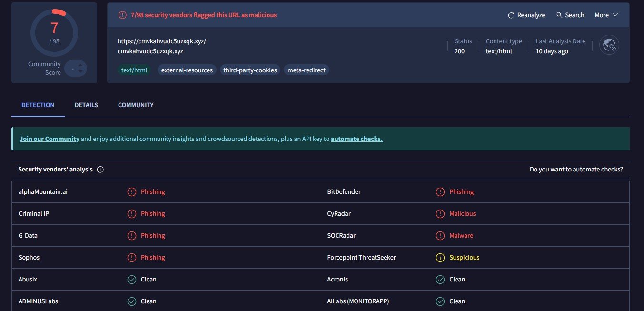The image size is (644, 311).
Task: Click the Reanalyze refresh icon
Action: tap(511, 15)
